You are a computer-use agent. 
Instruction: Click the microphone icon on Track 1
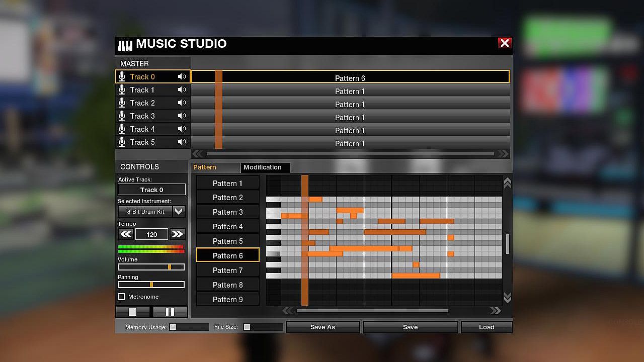pyautogui.click(x=122, y=90)
